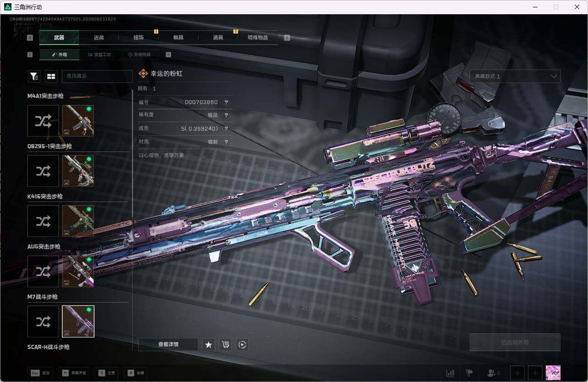Choose the K416突击步枪 skin thumbnail
Viewport: 588px width, 382px height.
78,221
